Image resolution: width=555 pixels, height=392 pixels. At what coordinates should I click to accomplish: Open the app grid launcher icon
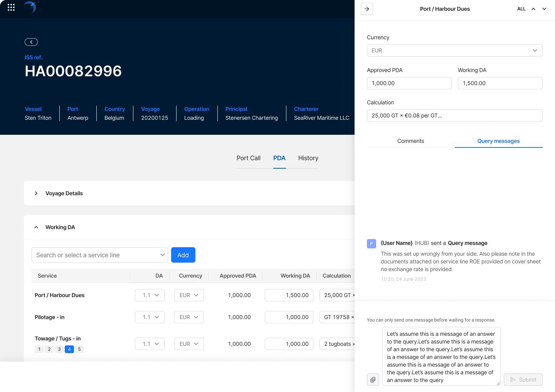(x=11, y=7)
